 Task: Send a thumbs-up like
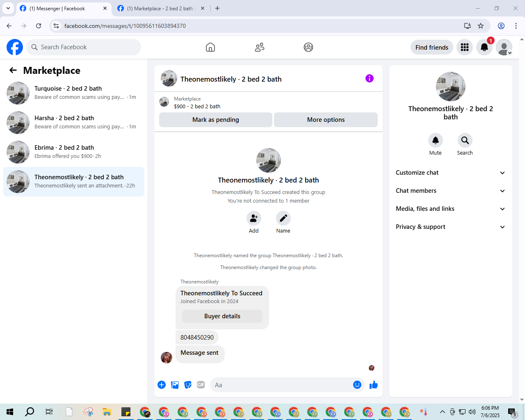374,385
